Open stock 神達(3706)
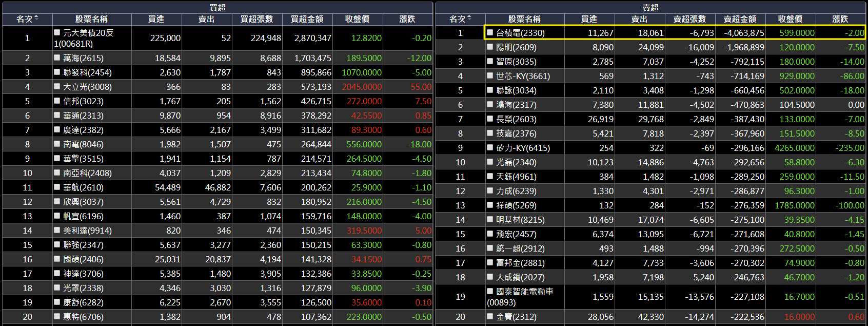Image resolution: width=868 pixels, height=326 pixels. pos(83,274)
